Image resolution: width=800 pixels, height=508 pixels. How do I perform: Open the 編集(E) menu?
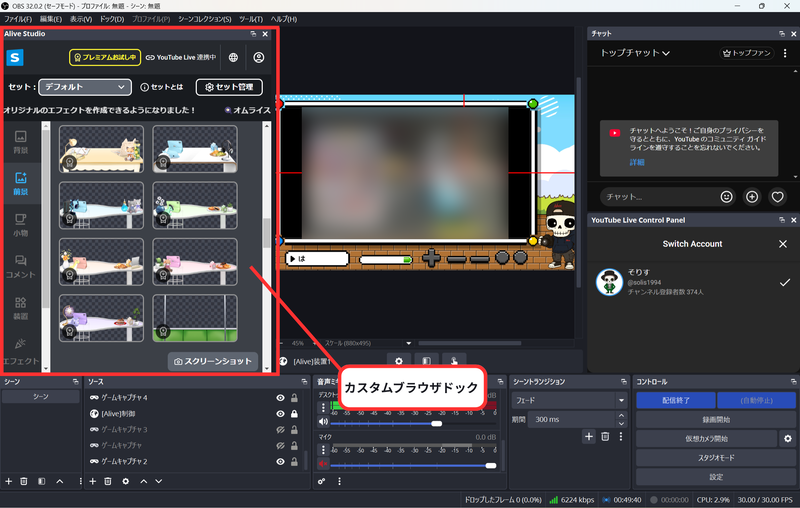click(51, 19)
